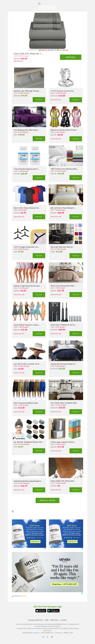The image size is (95, 644).
Task: Open the Facebook icon in footer
Action: (47, 637)
